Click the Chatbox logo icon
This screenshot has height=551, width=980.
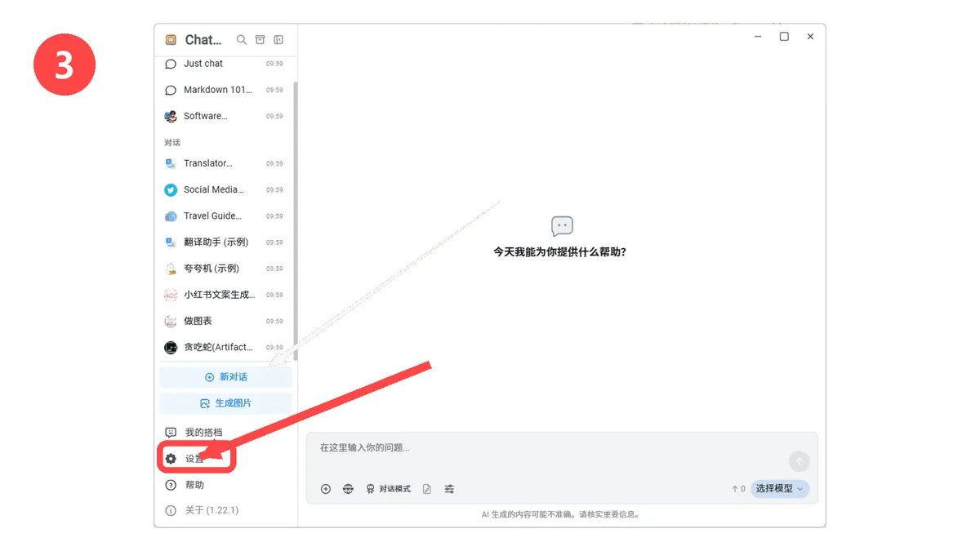point(171,39)
